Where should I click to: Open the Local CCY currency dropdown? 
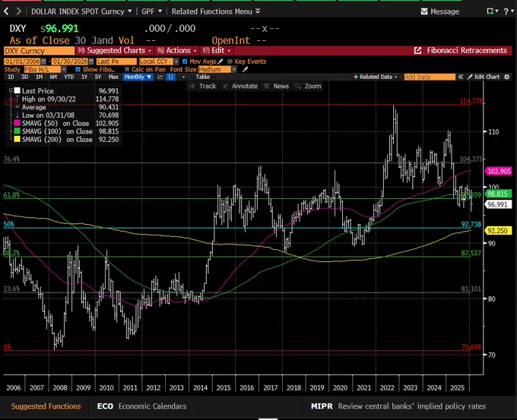(x=176, y=62)
